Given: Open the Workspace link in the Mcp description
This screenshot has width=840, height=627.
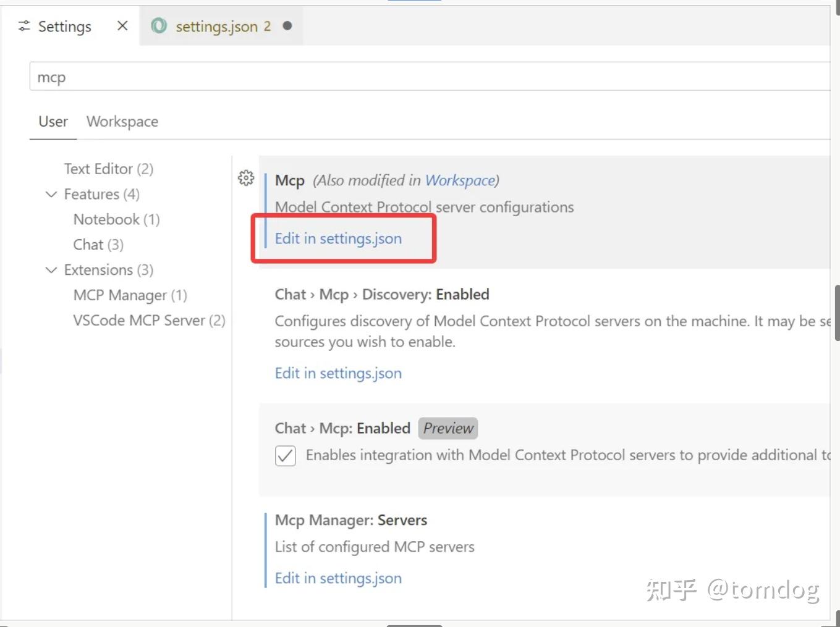Looking at the screenshot, I should [460, 180].
